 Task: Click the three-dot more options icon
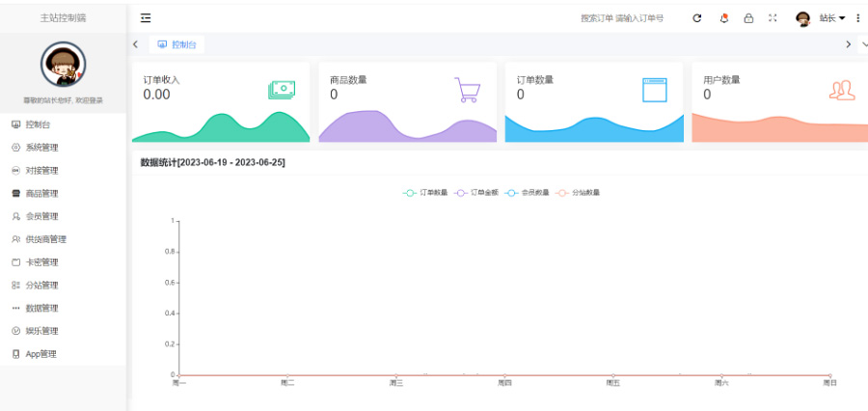[x=858, y=18]
